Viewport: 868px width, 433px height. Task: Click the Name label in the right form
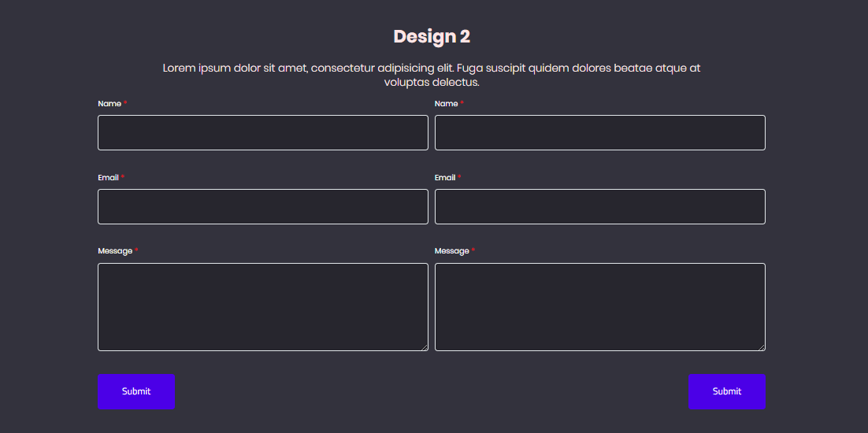(x=446, y=104)
